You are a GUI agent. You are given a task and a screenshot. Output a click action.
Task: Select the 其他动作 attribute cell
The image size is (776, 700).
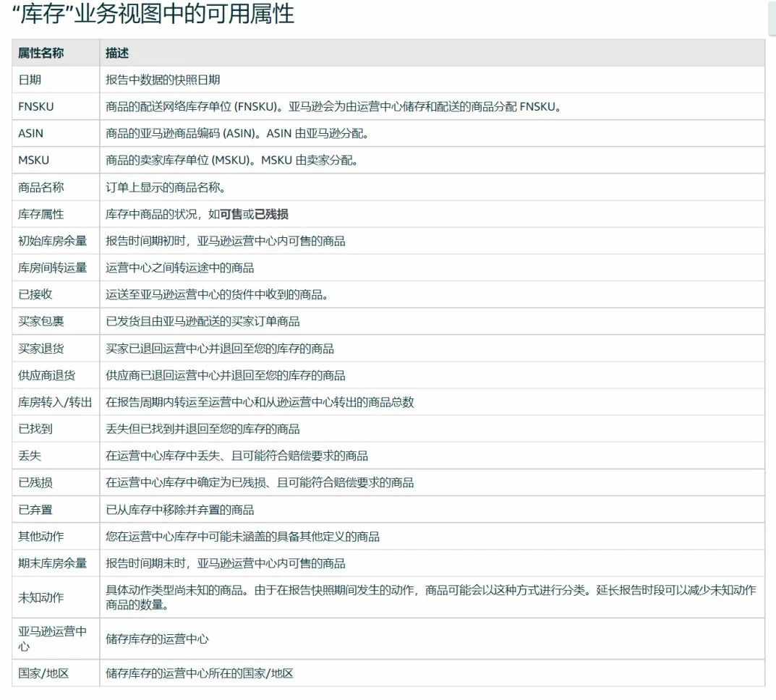tap(56, 537)
